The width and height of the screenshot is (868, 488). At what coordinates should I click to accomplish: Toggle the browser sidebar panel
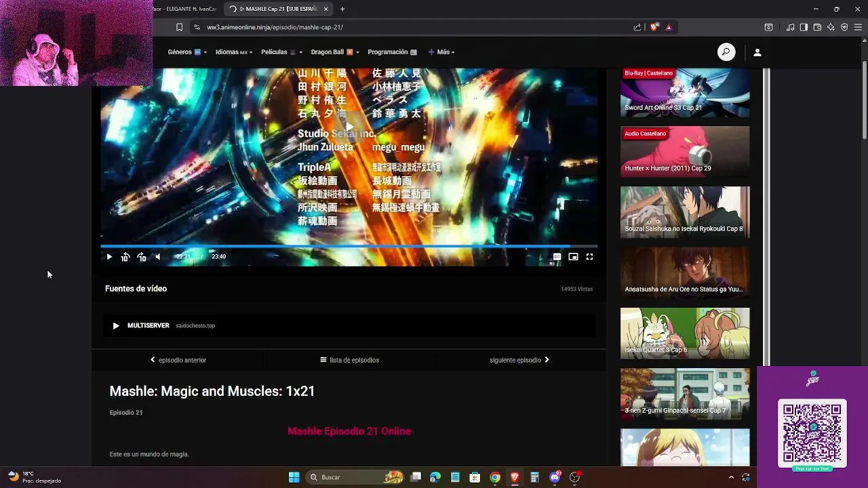pyautogui.click(x=804, y=27)
